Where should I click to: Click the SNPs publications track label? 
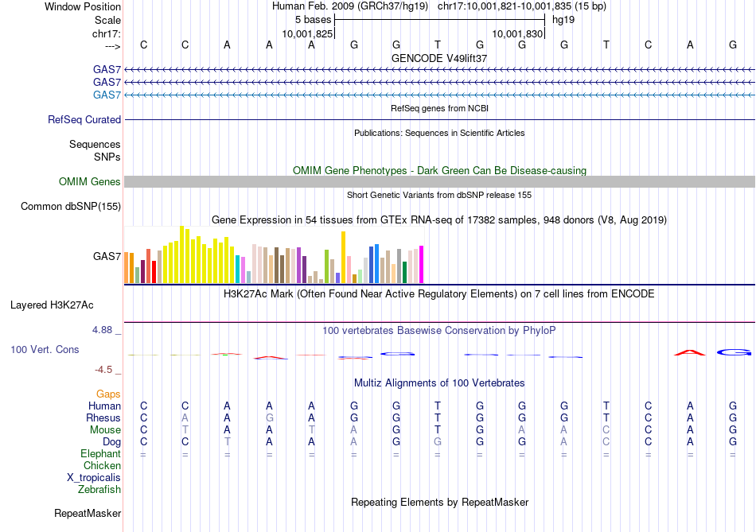pyautogui.click(x=107, y=157)
